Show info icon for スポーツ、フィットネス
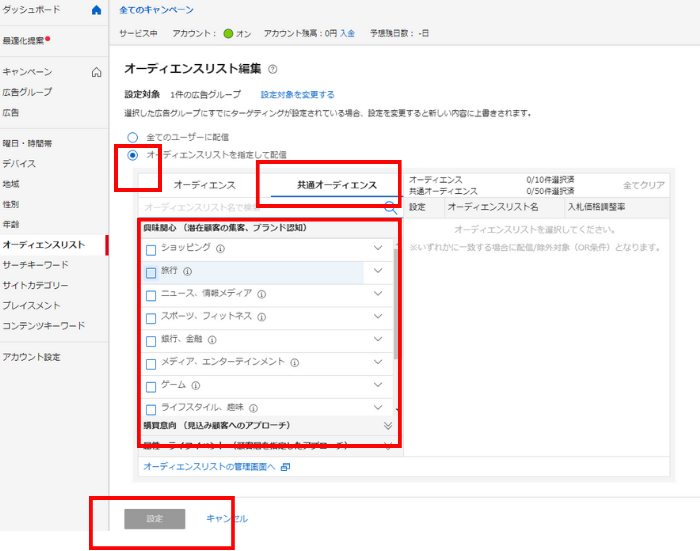700x551 pixels. click(262, 317)
